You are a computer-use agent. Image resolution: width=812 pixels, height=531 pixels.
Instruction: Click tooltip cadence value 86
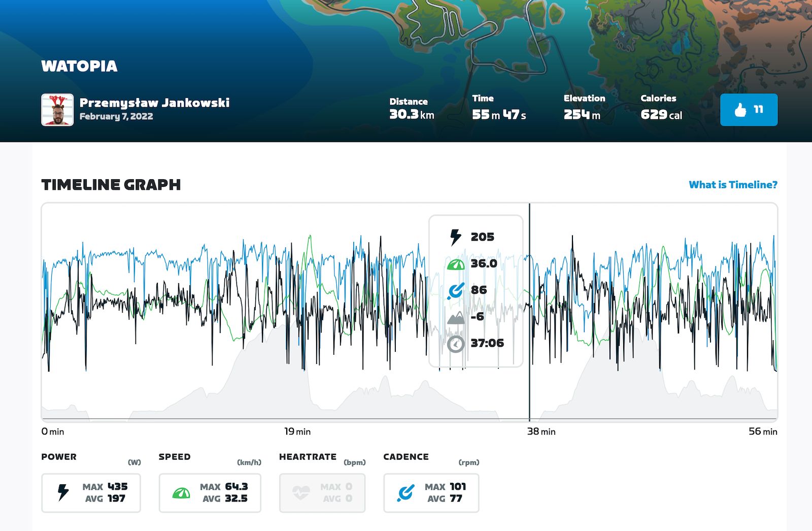[479, 290]
